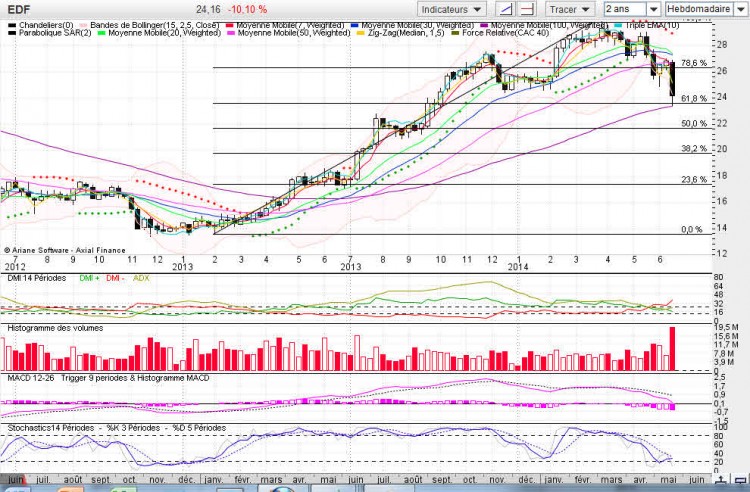The image size is (750, 492).
Task: Click the EDF ticker title
Action: click(19, 10)
